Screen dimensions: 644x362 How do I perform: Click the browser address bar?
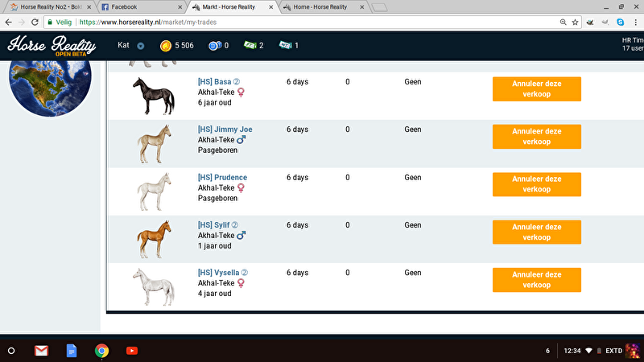322,22
